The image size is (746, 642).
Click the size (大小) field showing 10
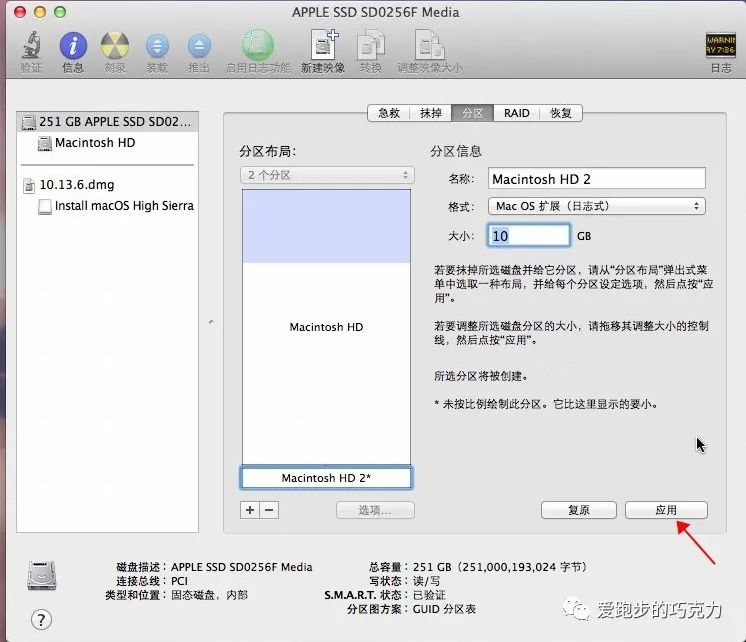[x=529, y=236]
